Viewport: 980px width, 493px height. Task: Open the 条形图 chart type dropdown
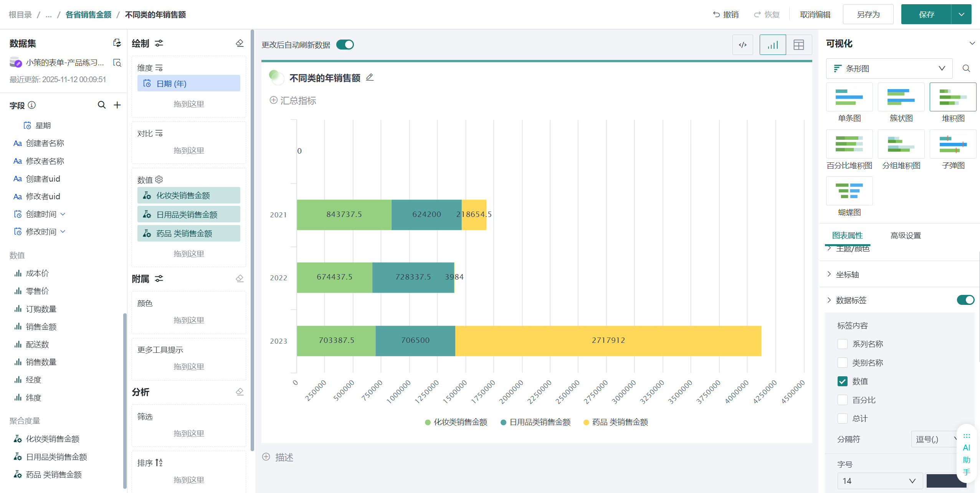[889, 68]
